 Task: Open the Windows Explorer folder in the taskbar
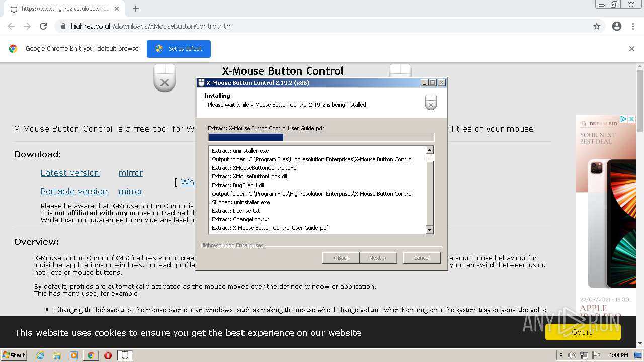pyautogui.click(x=57, y=355)
